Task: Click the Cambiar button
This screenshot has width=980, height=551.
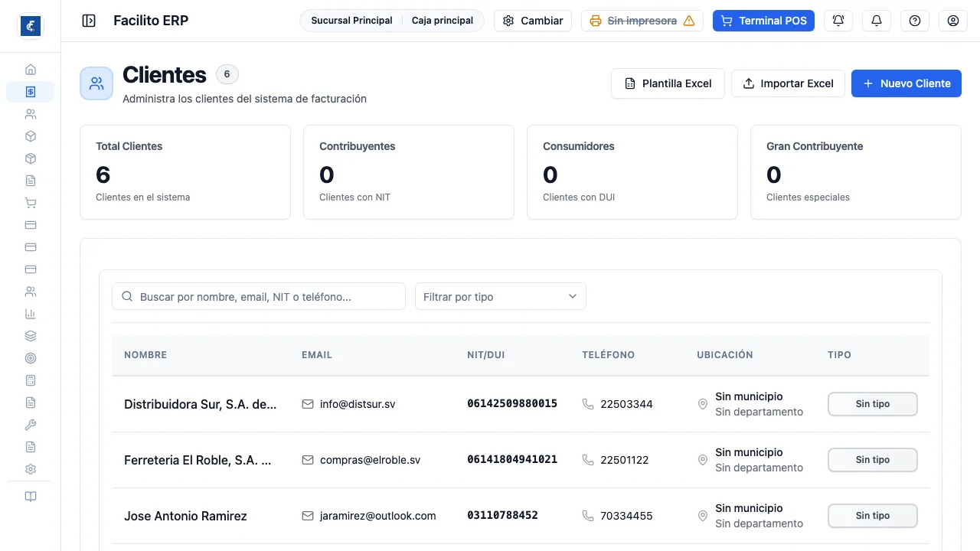Action: tap(533, 21)
